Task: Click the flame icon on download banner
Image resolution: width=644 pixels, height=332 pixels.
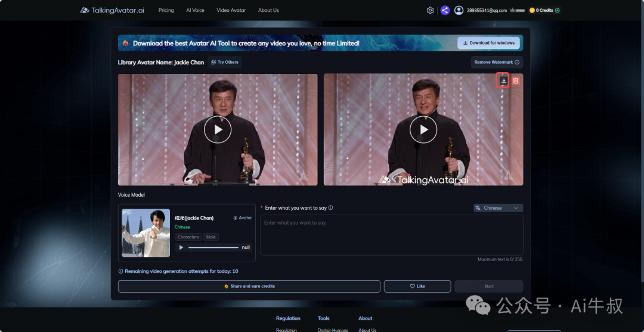Action: click(x=126, y=43)
